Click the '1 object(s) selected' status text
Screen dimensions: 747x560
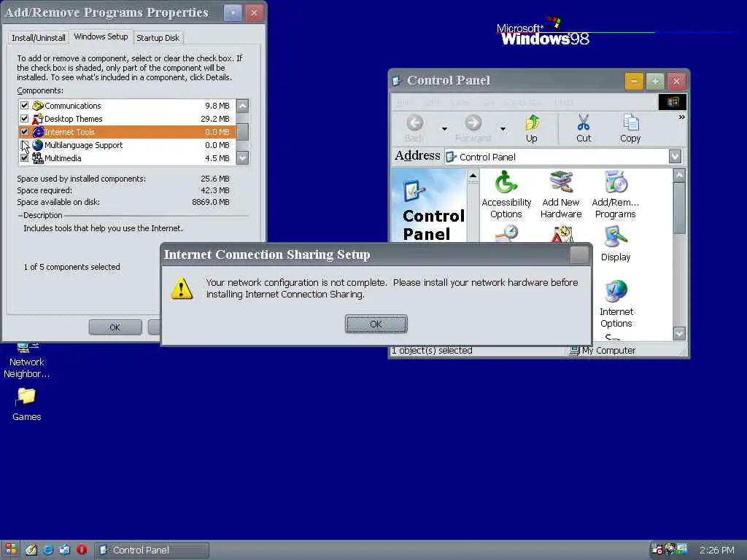tap(432, 351)
